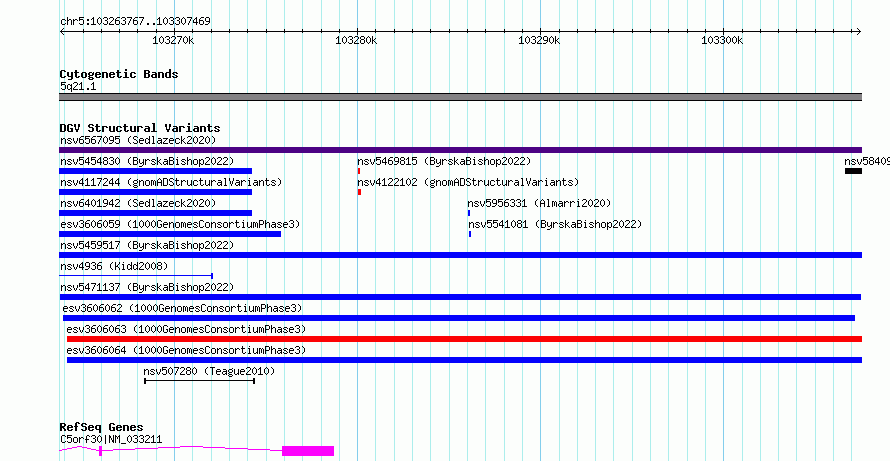Click the large magenta exon block of C5orf30

[308, 451]
